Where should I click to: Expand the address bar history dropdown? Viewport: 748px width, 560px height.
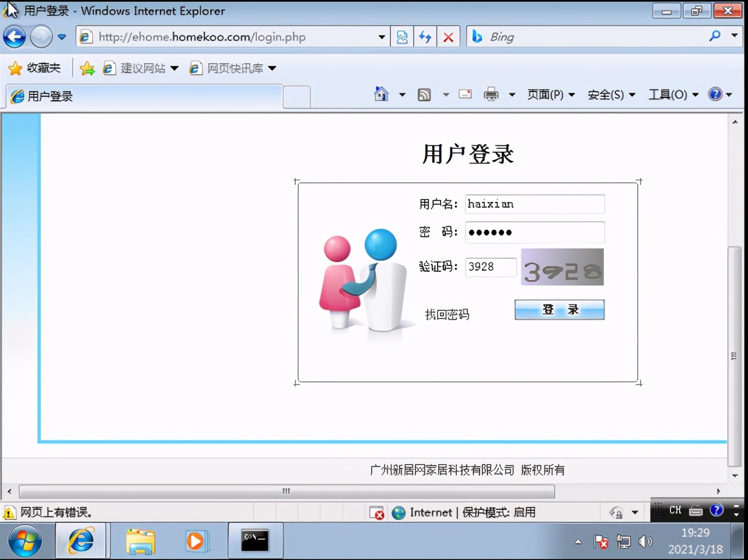(382, 36)
